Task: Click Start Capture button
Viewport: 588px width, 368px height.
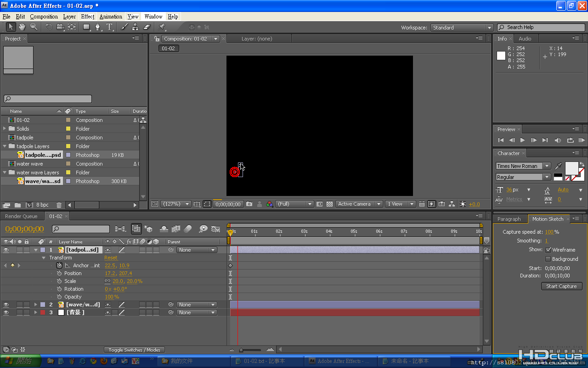Action: click(561, 286)
